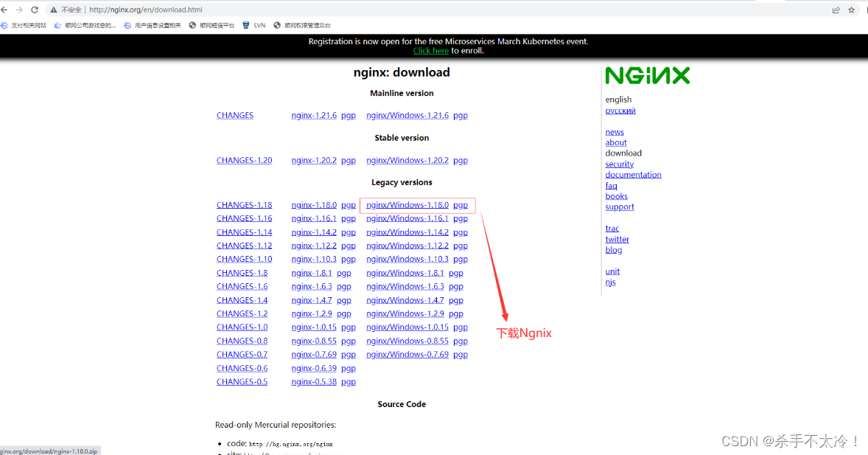Download nginx/Windows-1.4.7
This screenshot has height=455, width=868.
pos(405,300)
